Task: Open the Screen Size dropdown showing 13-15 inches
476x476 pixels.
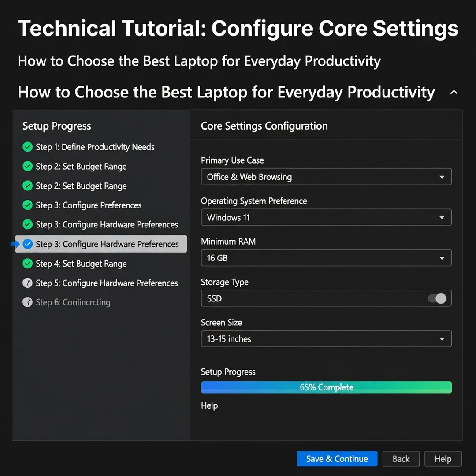Action: click(326, 339)
